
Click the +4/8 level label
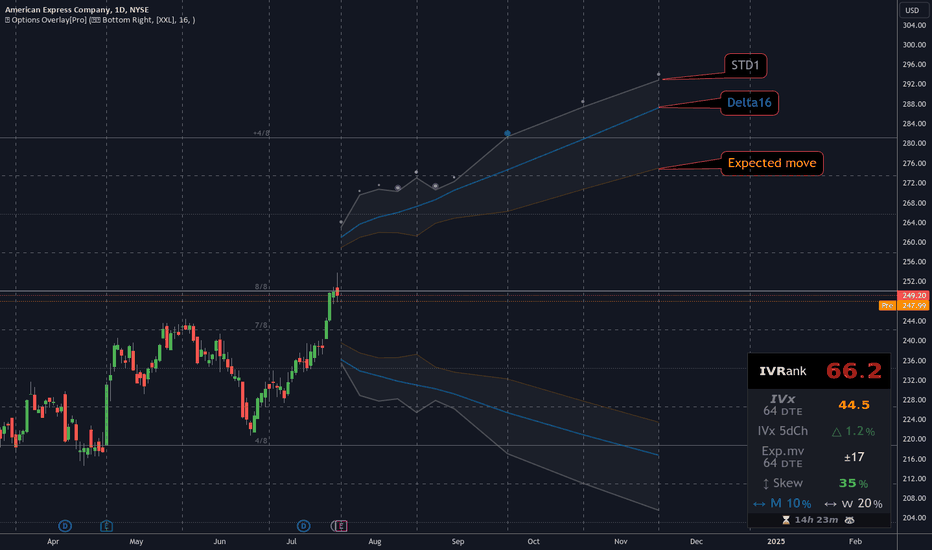[x=261, y=133]
